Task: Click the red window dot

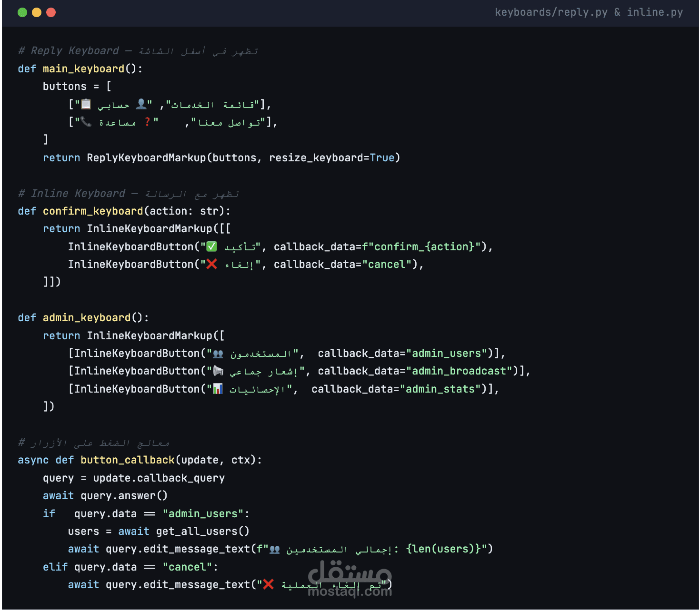Action: (x=51, y=12)
